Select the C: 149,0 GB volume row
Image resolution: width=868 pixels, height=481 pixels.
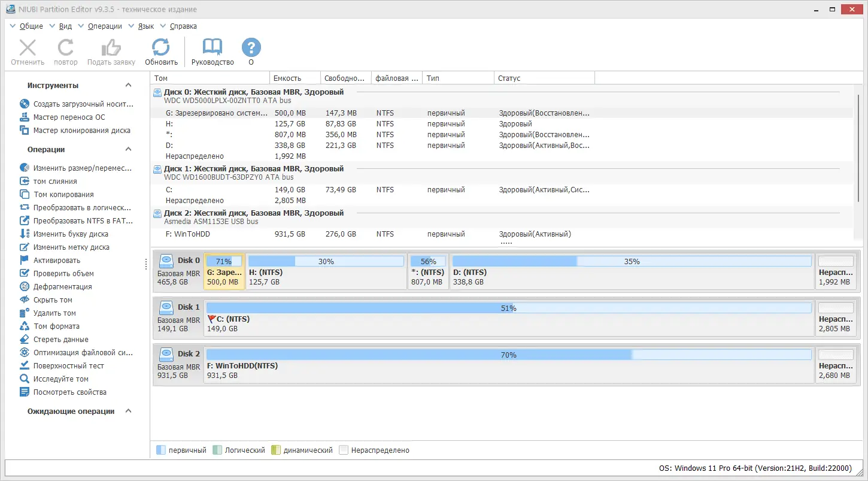tap(503, 190)
